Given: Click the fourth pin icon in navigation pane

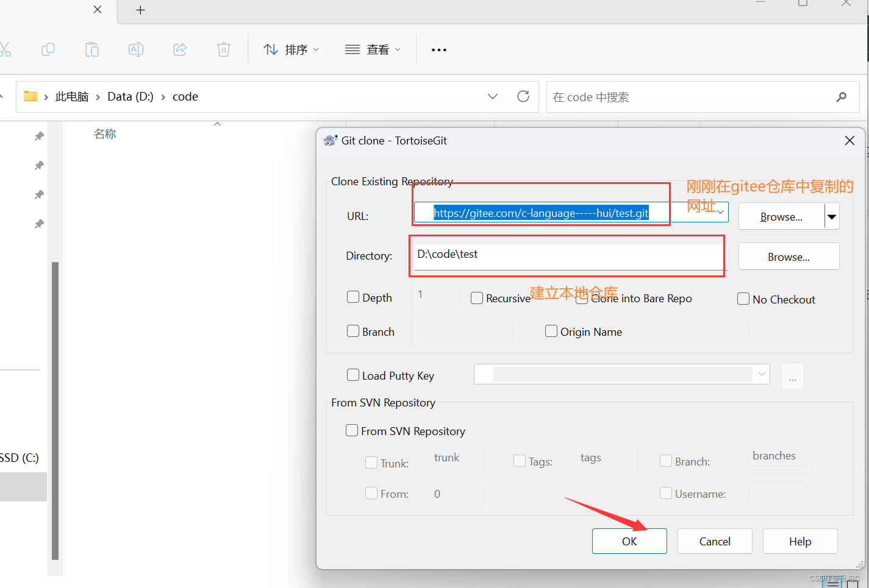Looking at the screenshot, I should coord(39,224).
